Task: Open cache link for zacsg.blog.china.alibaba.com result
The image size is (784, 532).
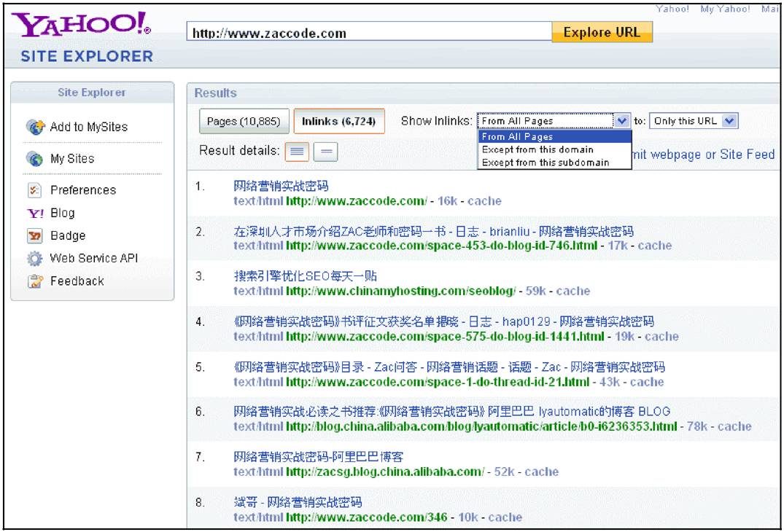Action: point(541,472)
